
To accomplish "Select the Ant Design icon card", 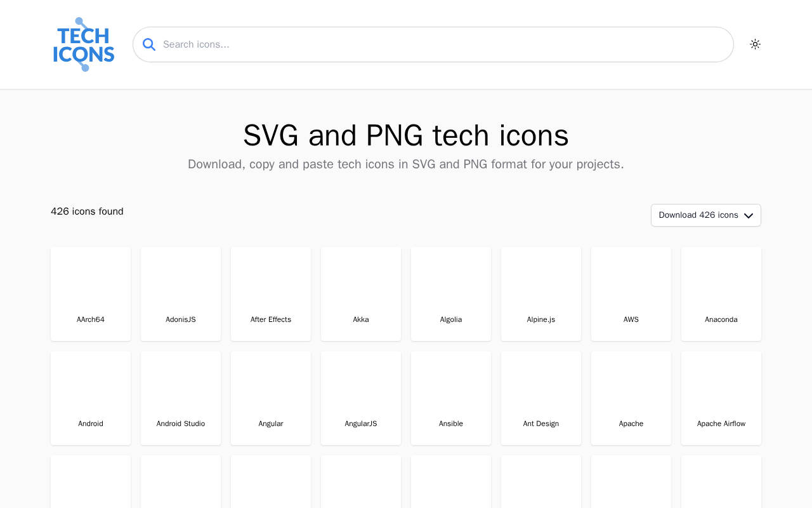I will pos(541,398).
